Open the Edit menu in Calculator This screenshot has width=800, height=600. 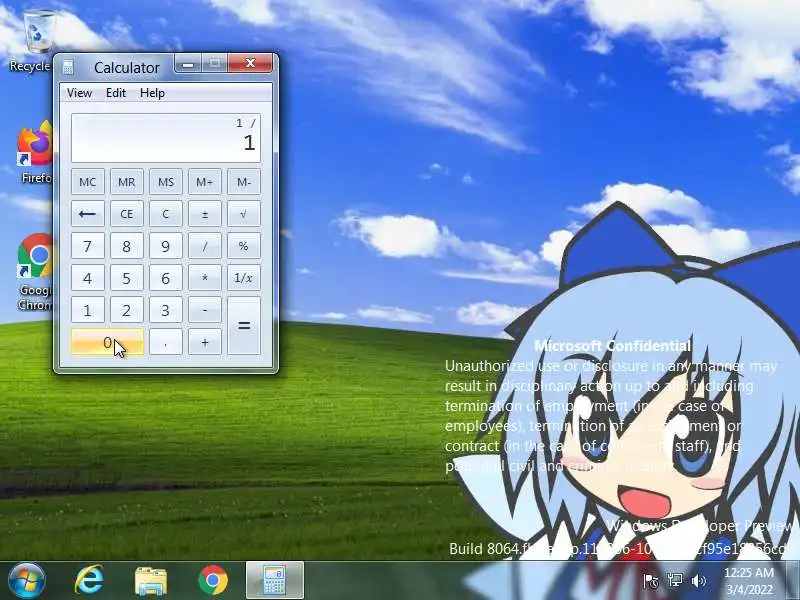coord(116,93)
